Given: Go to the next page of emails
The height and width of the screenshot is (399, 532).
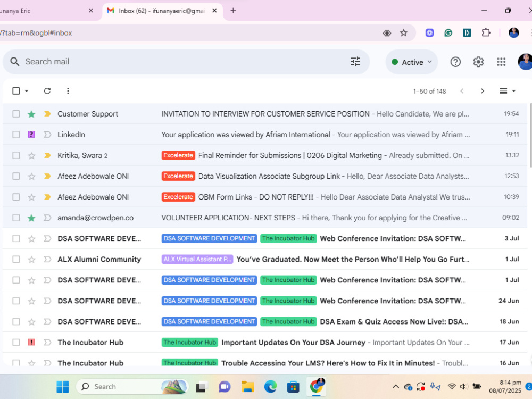Looking at the screenshot, I should click(x=482, y=91).
